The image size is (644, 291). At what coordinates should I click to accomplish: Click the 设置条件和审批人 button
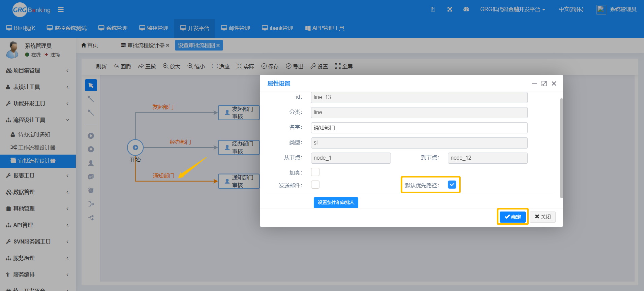(x=336, y=202)
